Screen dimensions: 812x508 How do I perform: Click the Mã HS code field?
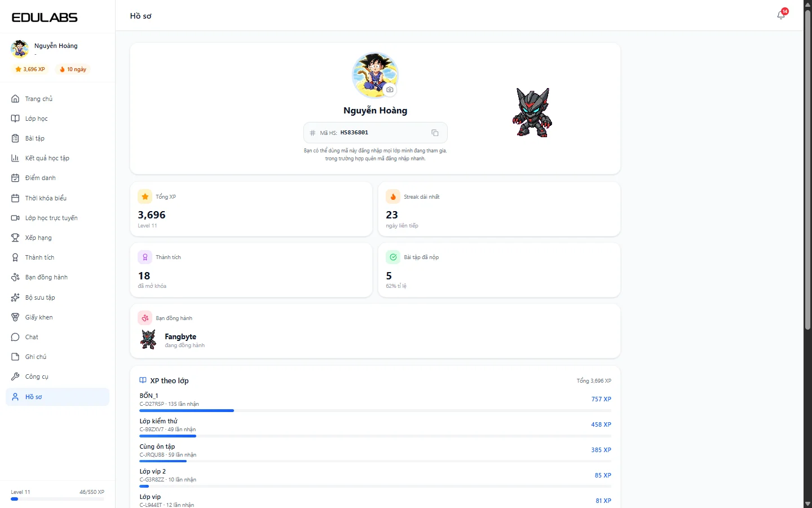pos(376,133)
